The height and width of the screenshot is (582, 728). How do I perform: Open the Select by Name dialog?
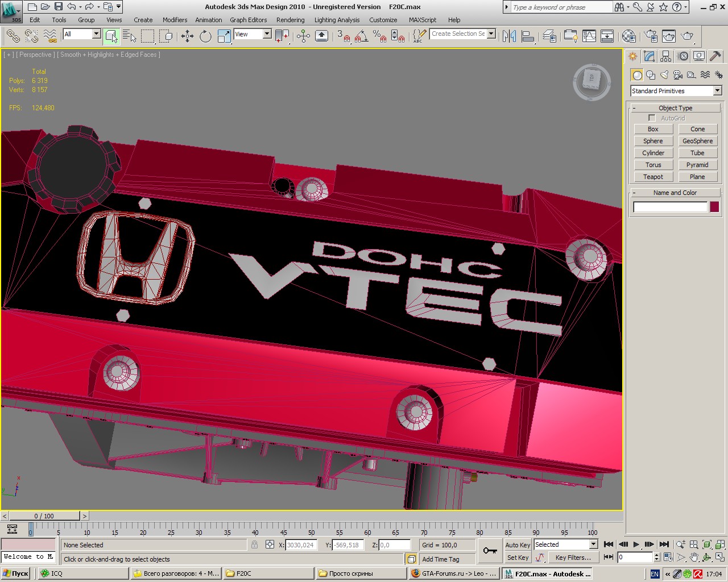[130, 36]
